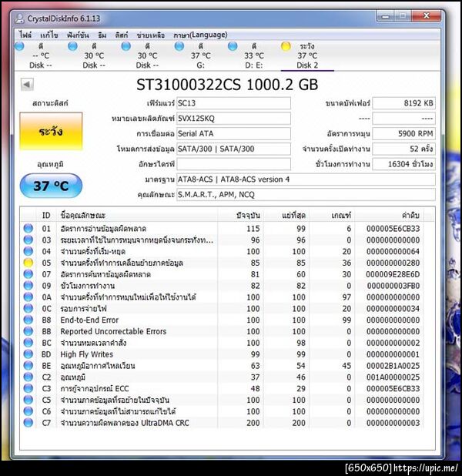This screenshot has width=462, height=476.
Task: Click the ID column header
Action: [x=46, y=215]
